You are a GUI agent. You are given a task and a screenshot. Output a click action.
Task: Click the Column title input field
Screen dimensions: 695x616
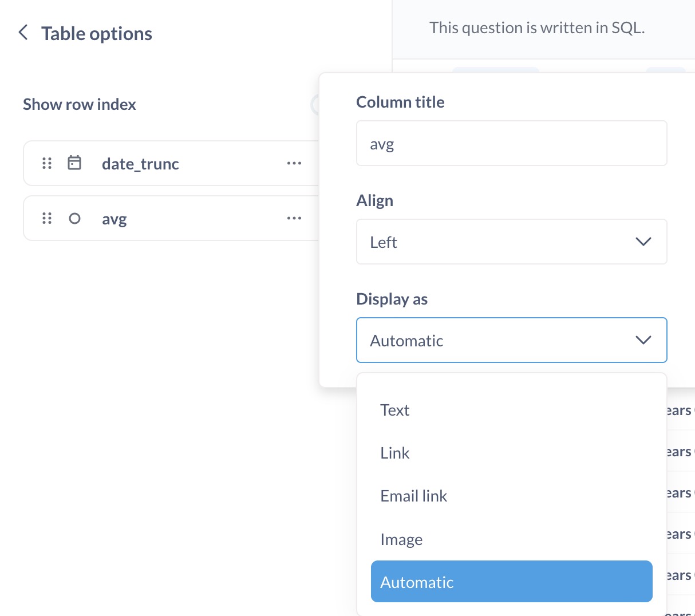tap(511, 143)
